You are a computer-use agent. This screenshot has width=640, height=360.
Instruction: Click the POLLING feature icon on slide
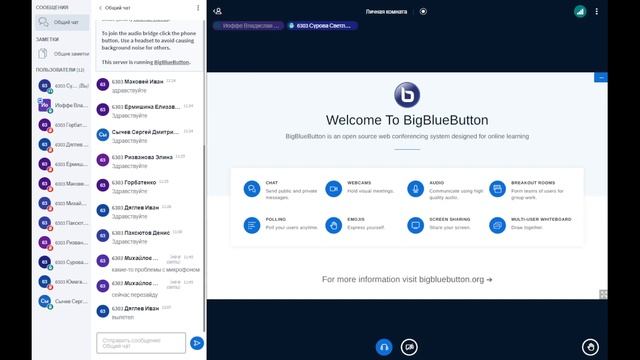click(x=252, y=225)
